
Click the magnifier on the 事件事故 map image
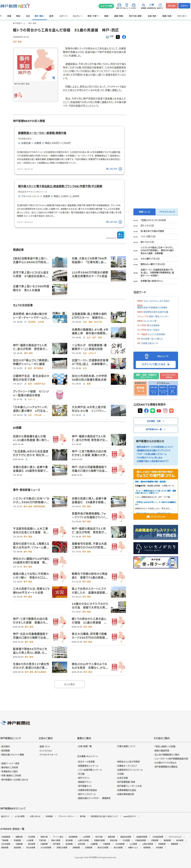tap(53, 78)
